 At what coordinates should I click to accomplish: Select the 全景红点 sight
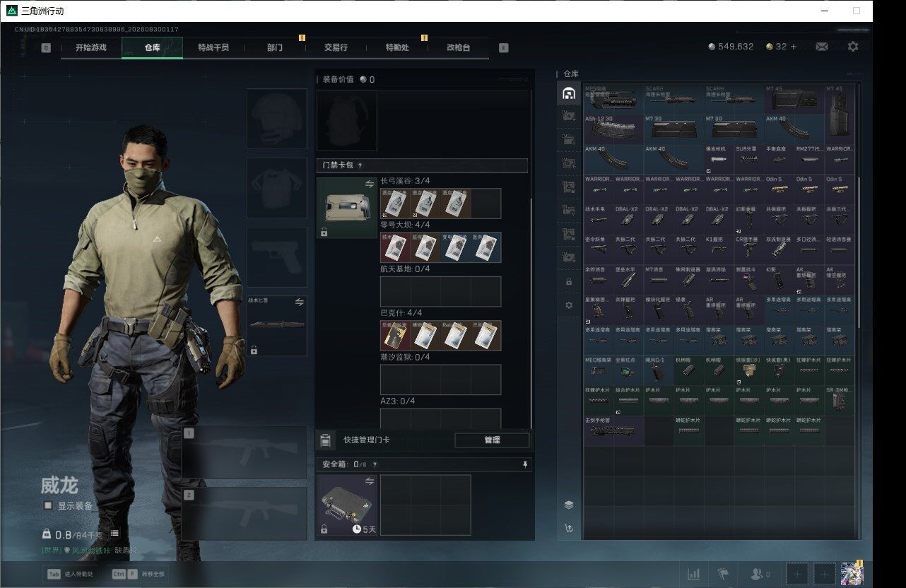pyautogui.click(x=628, y=370)
